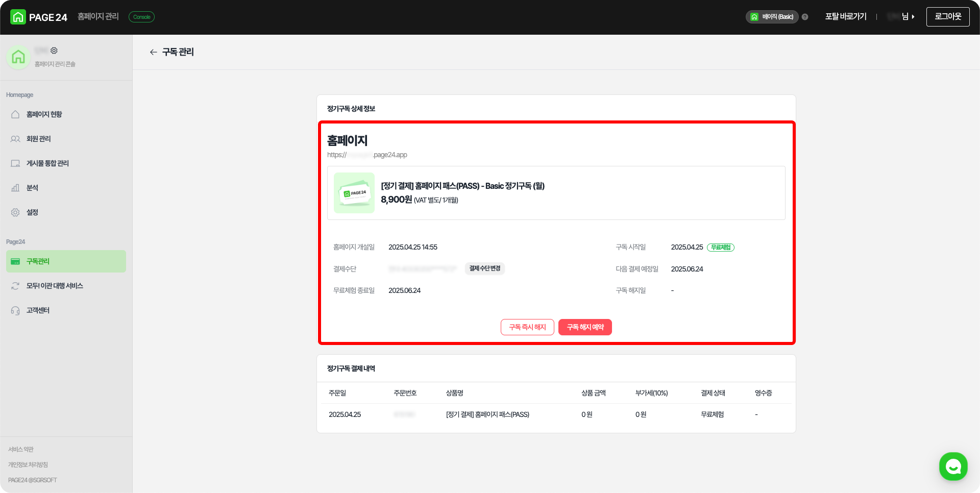The height and width of the screenshot is (493, 980).
Task: Open 모두! 이관 대행 서비스 menu item
Action: [x=66, y=286]
